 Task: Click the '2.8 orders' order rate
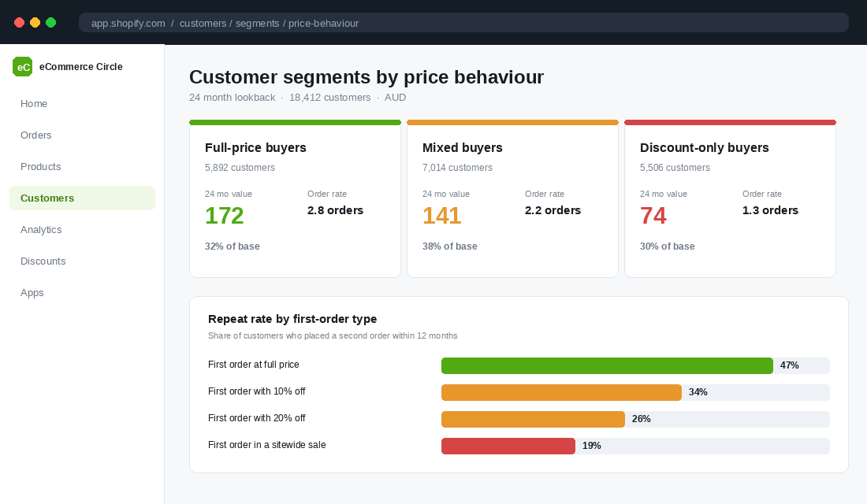[335, 210]
